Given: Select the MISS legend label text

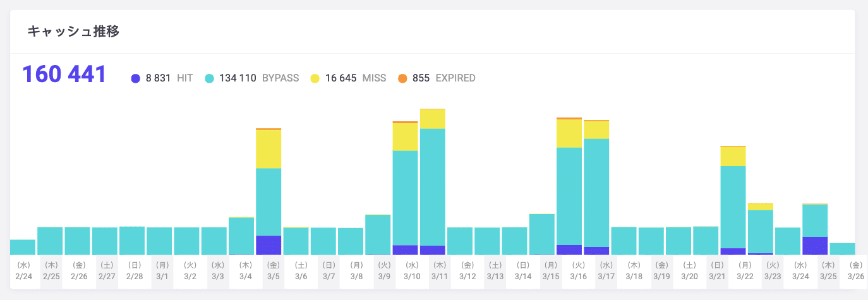Looking at the screenshot, I should tap(374, 78).
